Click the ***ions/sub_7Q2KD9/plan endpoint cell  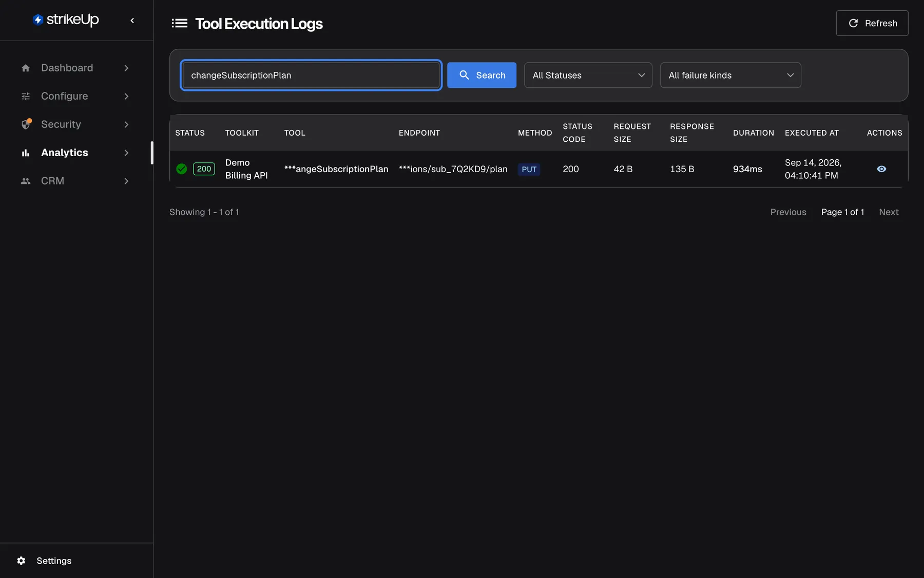453,169
